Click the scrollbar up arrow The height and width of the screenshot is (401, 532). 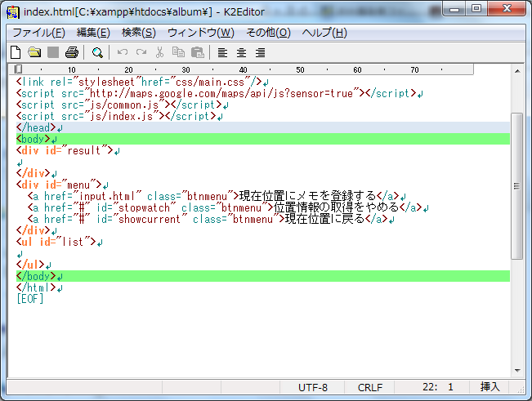(x=517, y=71)
